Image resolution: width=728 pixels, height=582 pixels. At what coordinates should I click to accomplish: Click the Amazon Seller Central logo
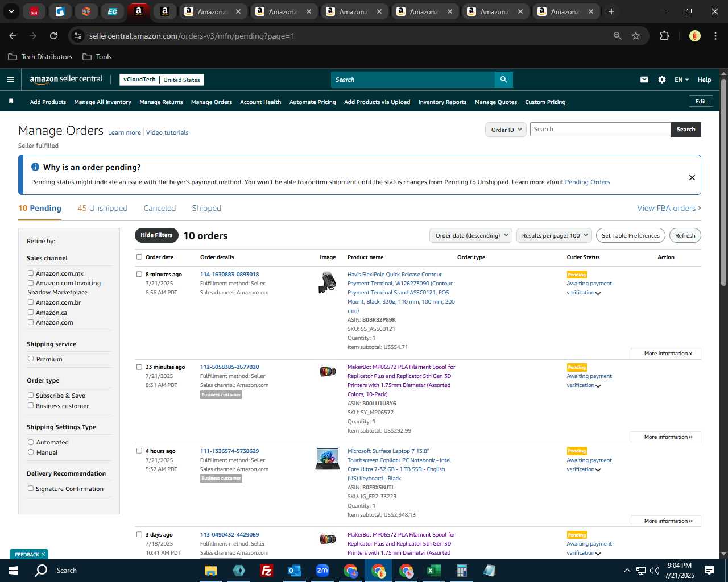pyautogui.click(x=66, y=80)
